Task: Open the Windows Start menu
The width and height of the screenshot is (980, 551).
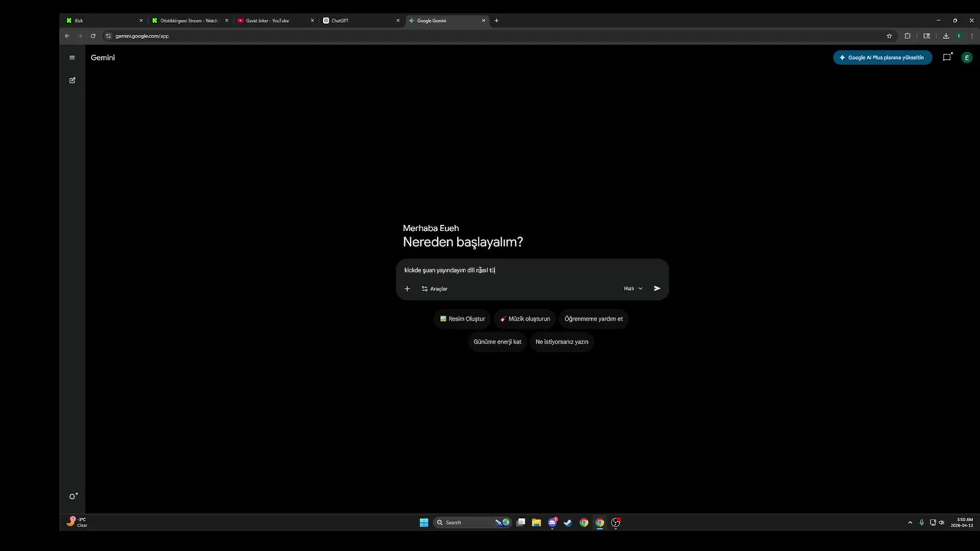Action: [423, 523]
